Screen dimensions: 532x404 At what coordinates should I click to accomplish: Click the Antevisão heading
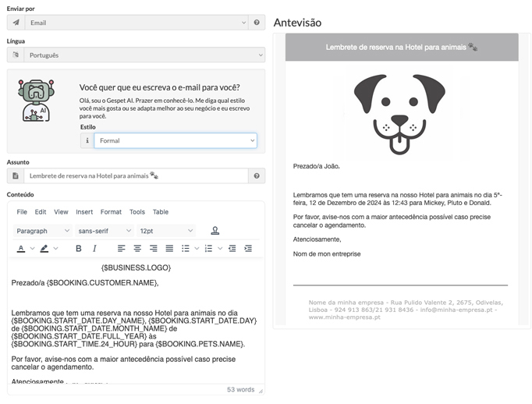(x=297, y=23)
